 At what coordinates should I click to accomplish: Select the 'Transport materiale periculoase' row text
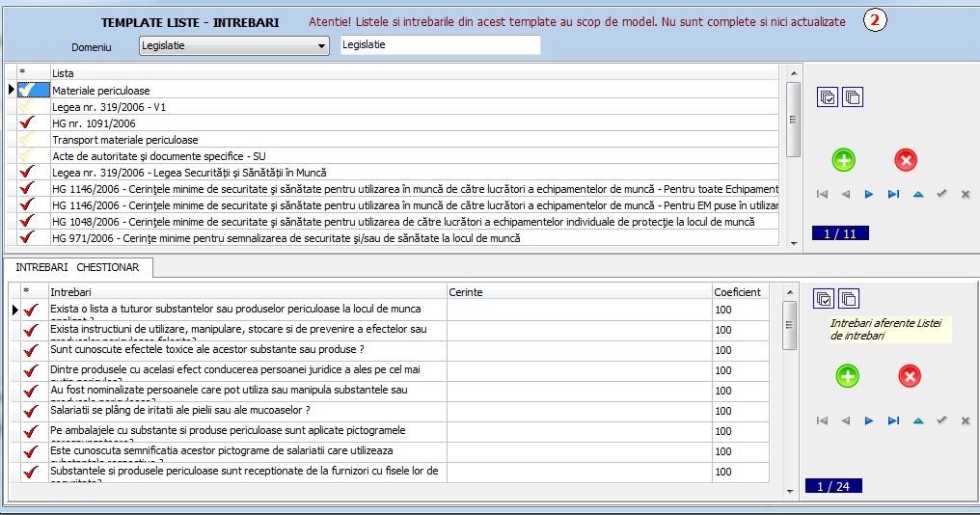(125, 140)
